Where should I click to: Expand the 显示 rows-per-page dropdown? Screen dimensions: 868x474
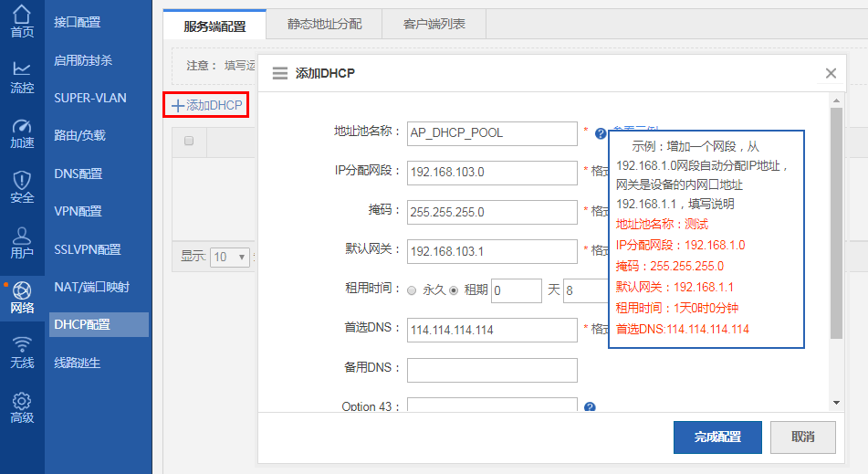pyautogui.click(x=231, y=257)
